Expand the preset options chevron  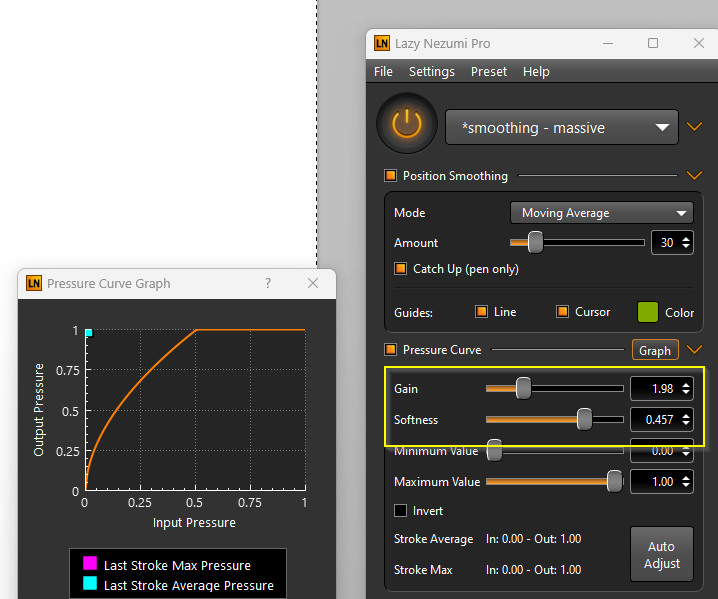pos(694,127)
